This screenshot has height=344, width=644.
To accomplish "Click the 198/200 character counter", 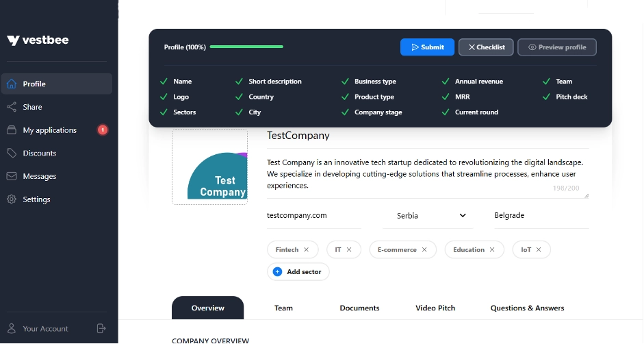I will 566,188.
